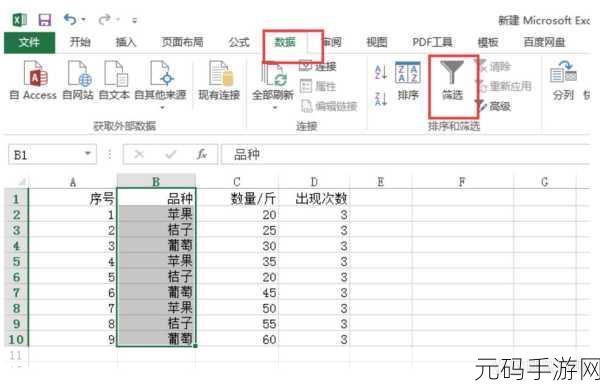Image resolution: width=600 pixels, height=388 pixels.
Task: Select column E header
Action: click(380, 182)
